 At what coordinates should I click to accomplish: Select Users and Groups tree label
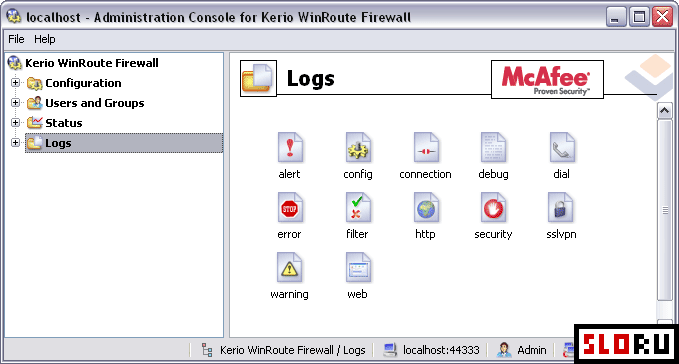point(95,103)
